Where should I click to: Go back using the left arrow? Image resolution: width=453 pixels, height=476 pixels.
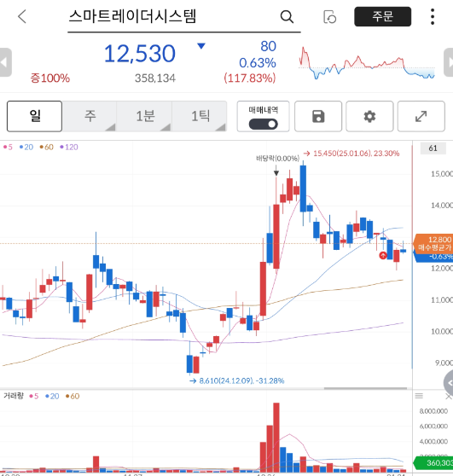click(22, 16)
